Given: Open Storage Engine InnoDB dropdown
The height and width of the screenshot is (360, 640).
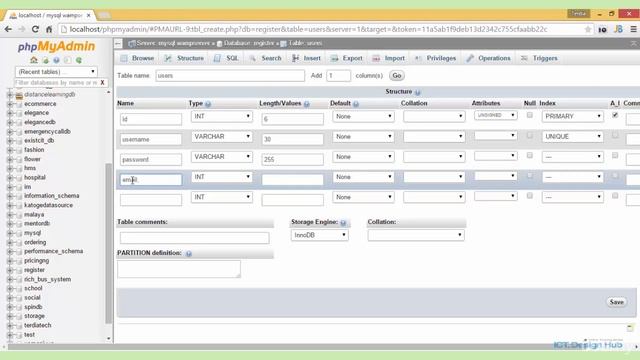Looking at the screenshot, I should pos(320,235).
